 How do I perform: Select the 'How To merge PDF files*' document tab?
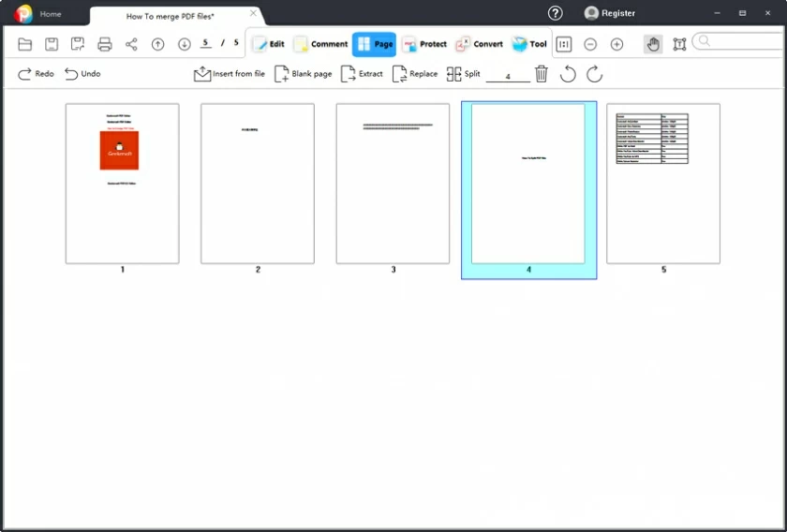171,16
